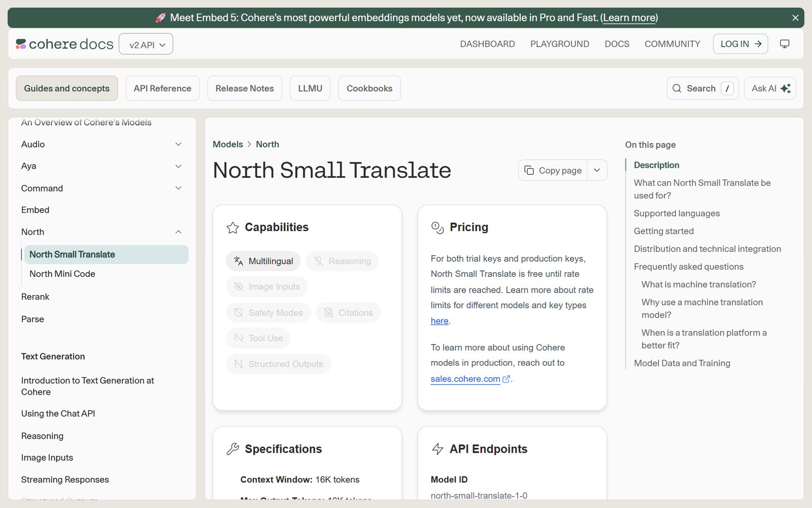The width and height of the screenshot is (812, 508).
Task: Expand the Command sidebar section
Action: [x=179, y=188]
